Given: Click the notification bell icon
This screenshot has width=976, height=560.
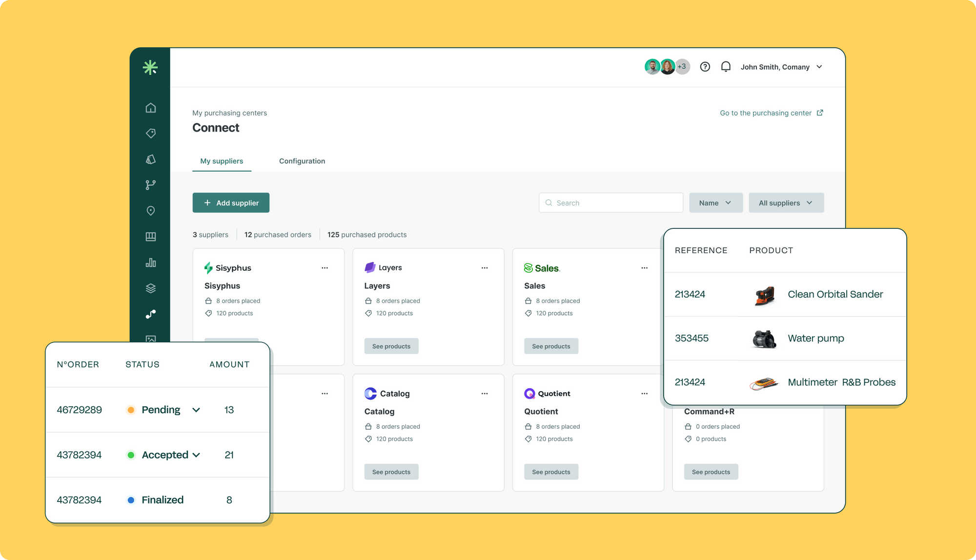Looking at the screenshot, I should pyautogui.click(x=726, y=67).
